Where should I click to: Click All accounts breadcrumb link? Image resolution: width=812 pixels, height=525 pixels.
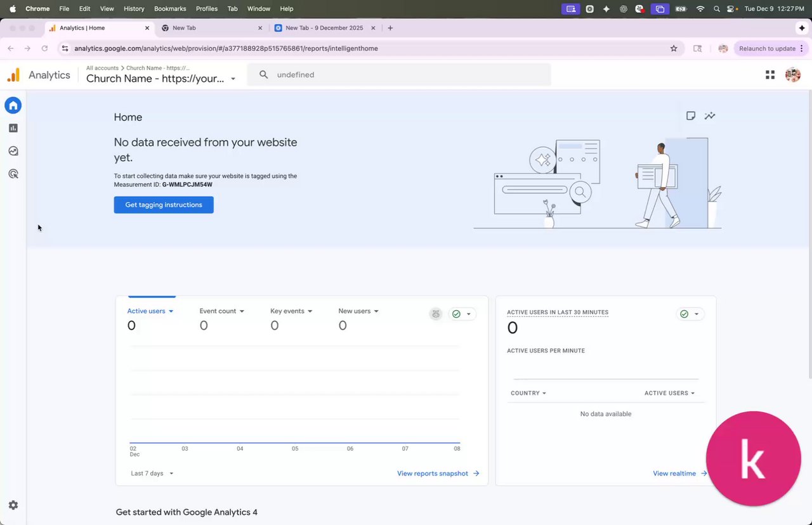[x=102, y=68]
